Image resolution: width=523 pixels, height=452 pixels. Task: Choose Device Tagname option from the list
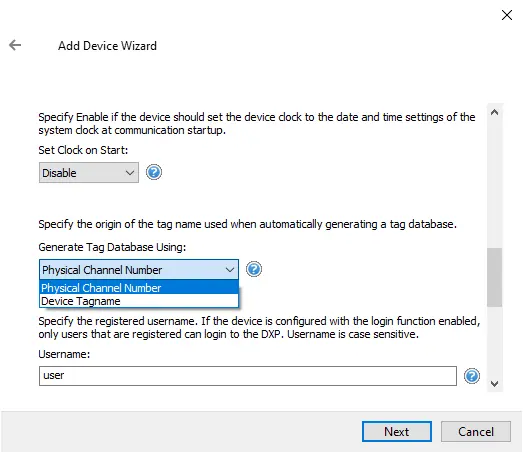(x=139, y=301)
